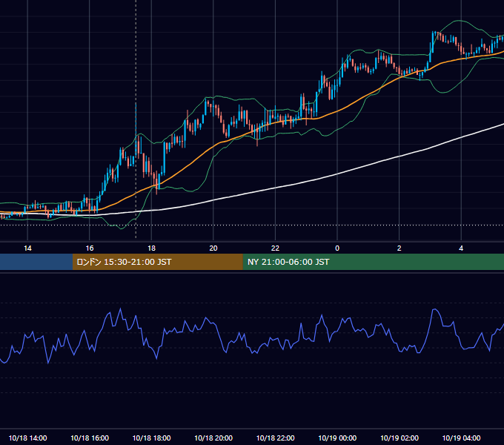Click the hour label 20 on chart axis
Image resolution: width=504 pixels, height=445 pixels.
(x=213, y=248)
